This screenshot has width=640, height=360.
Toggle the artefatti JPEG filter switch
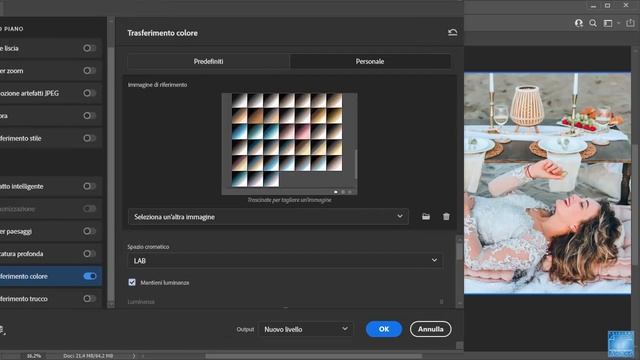point(89,93)
